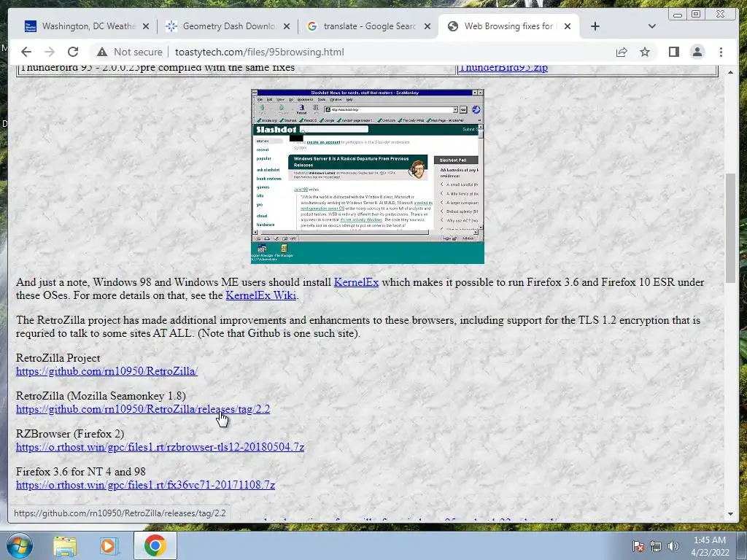Open the Not secure site info warning
The height and width of the screenshot is (560, 747).
point(129,52)
